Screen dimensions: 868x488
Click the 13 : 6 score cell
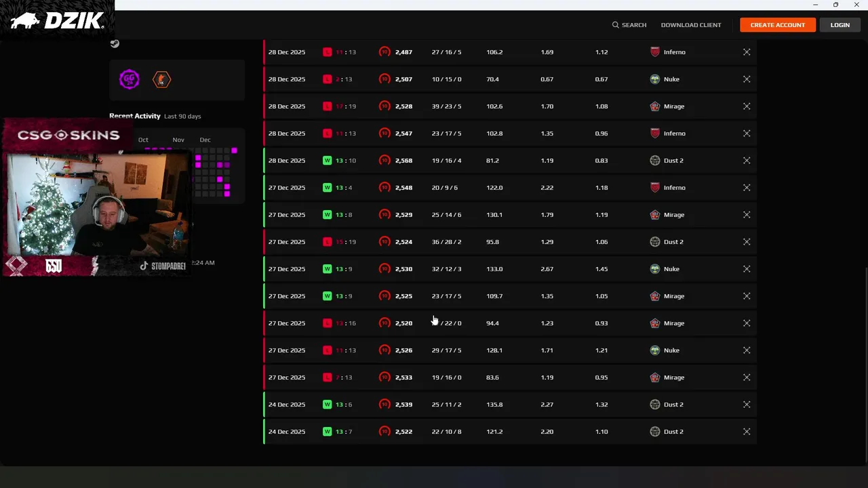(344, 405)
